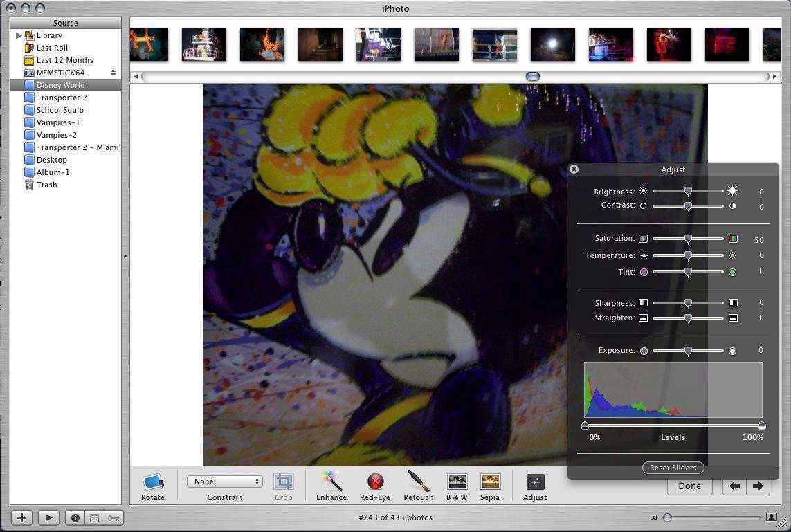The width and height of the screenshot is (791, 532).
Task: Select the Last Roll source
Action: pos(66,48)
